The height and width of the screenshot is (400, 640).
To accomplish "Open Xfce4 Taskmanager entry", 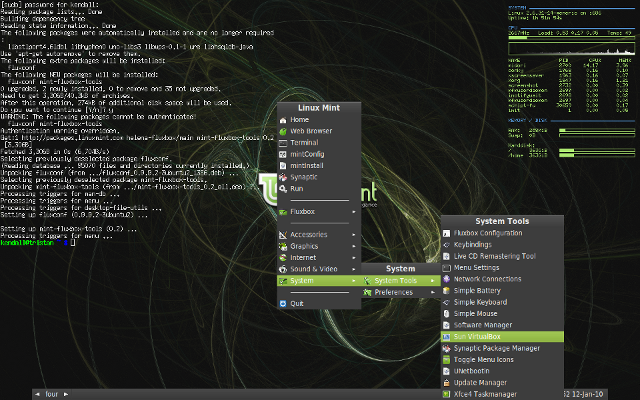I will pyautogui.click(x=502, y=394).
